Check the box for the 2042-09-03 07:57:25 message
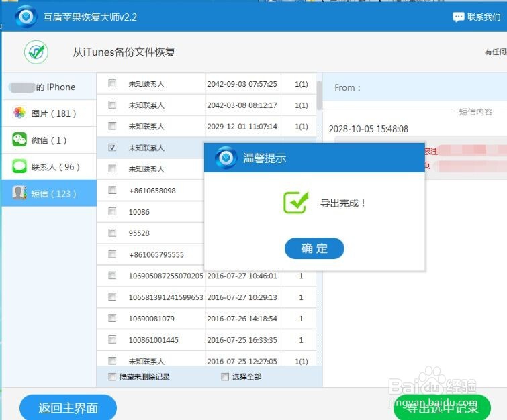Image resolution: width=507 pixels, height=420 pixels. point(112,83)
